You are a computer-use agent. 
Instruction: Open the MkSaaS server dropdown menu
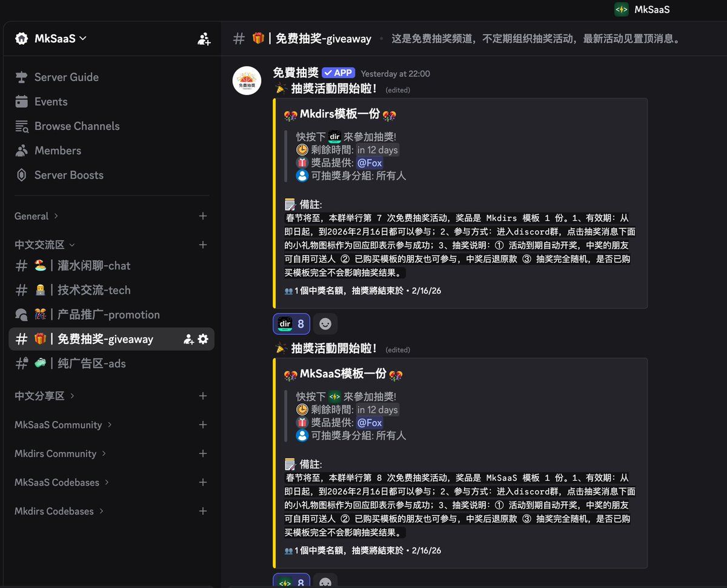coord(51,39)
